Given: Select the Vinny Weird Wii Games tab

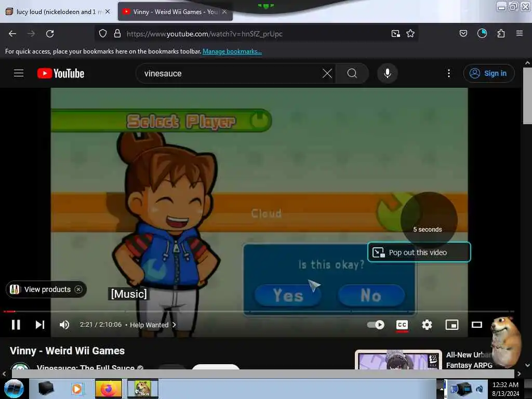Looking at the screenshot, I should click(x=175, y=11).
